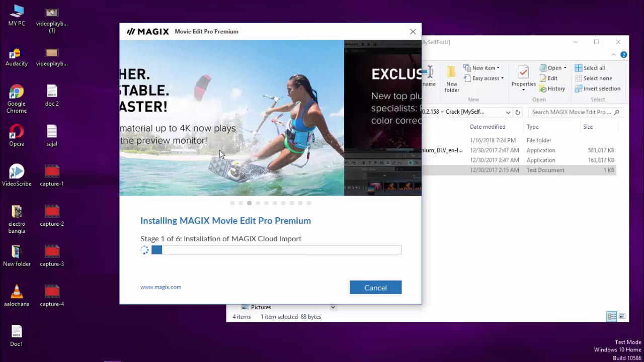Click Select none in Explorer ribbon
Viewport: 644px width, 362px height.
pyautogui.click(x=593, y=78)
